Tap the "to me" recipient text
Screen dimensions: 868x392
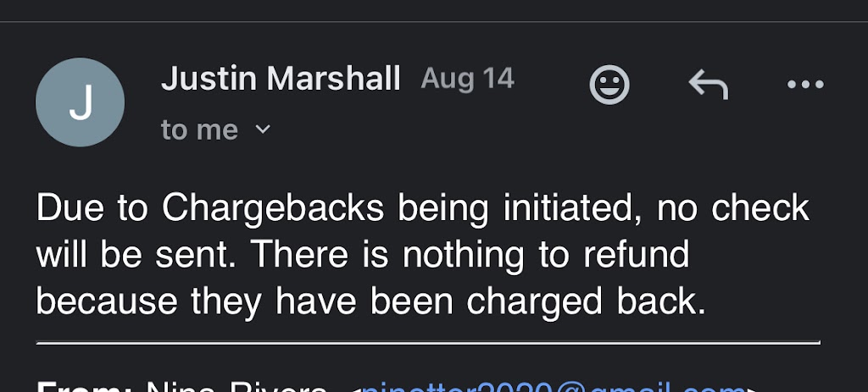[x=199, y=130]
